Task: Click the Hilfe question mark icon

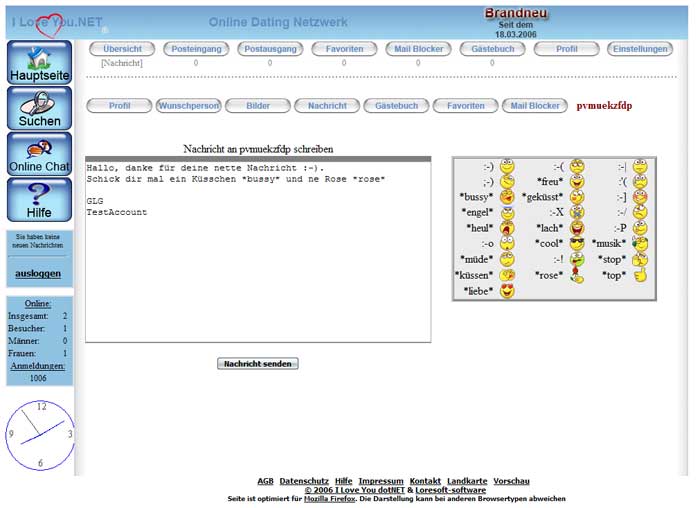Action: [39, 200]
